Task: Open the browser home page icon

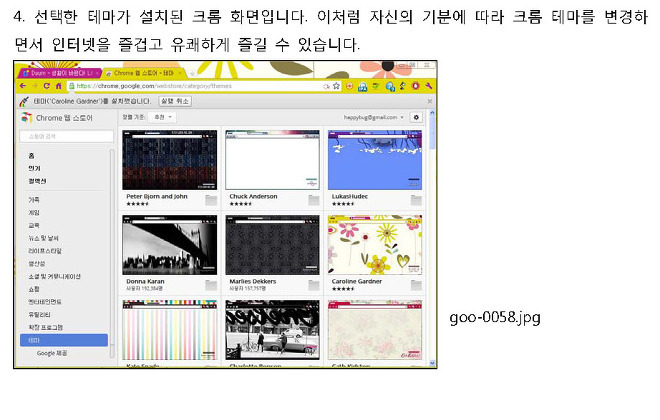Action: pos(59,86)
